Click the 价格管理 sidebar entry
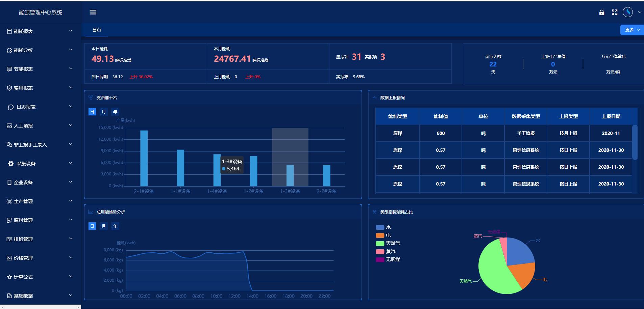 point(23,258)
